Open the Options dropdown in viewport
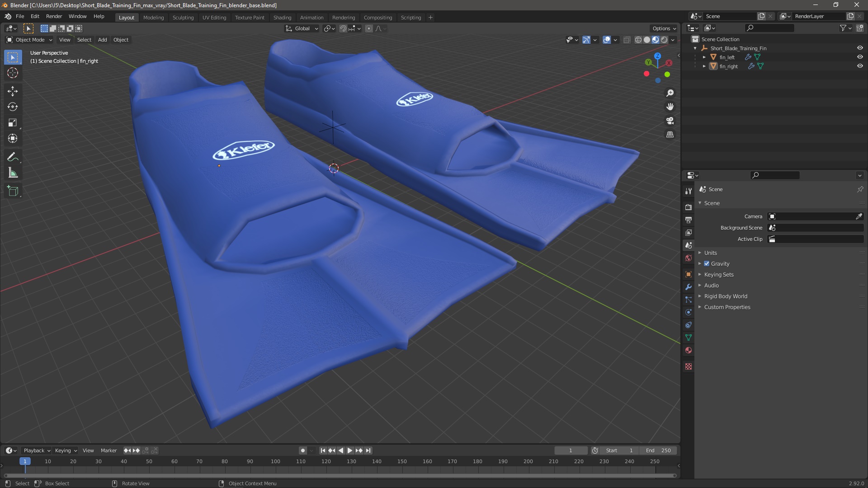Viewport: 868px width, 488px height. (x=664, y=28)
